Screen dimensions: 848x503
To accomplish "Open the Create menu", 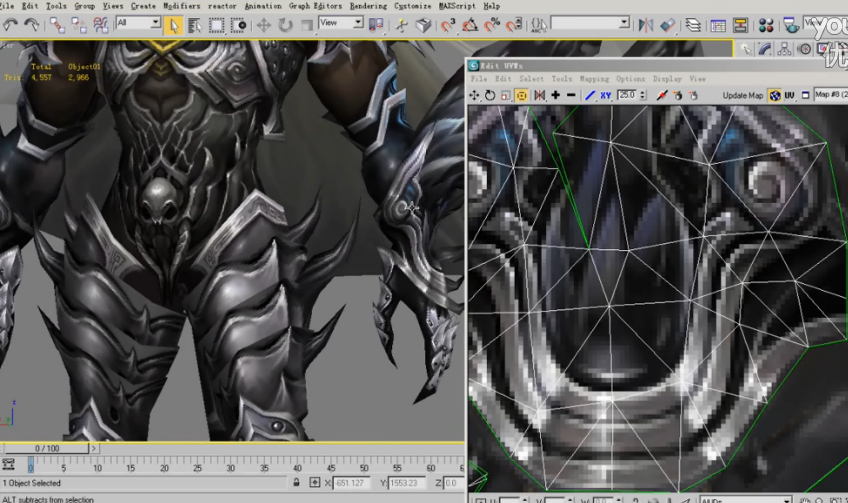I will (x=143, y=6).
